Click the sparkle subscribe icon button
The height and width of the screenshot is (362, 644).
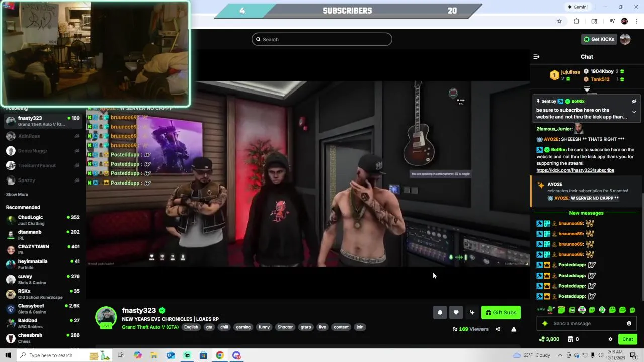(472, 312)
